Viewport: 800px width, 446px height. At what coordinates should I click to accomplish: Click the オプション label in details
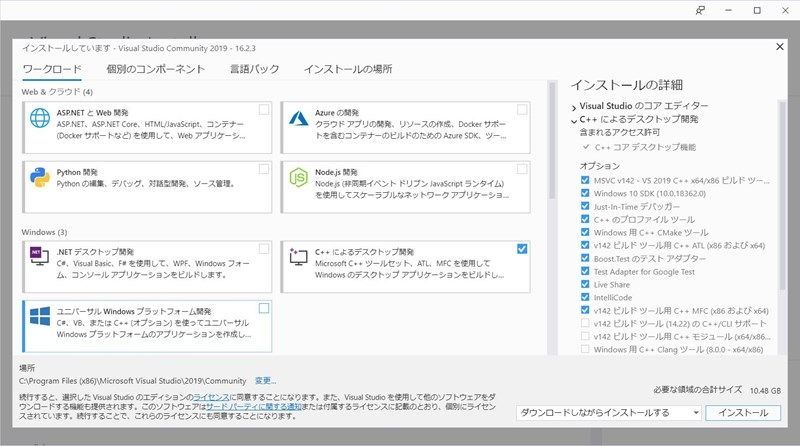pyautogui.click(x=599, y=166)
